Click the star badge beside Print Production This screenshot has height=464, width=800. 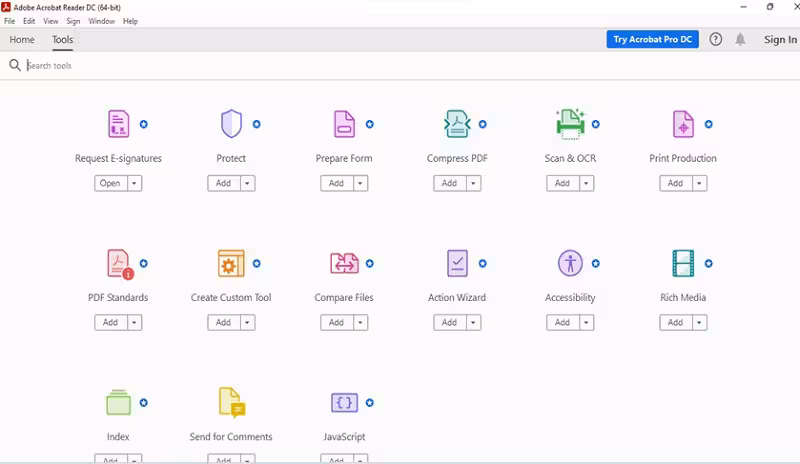709,124
